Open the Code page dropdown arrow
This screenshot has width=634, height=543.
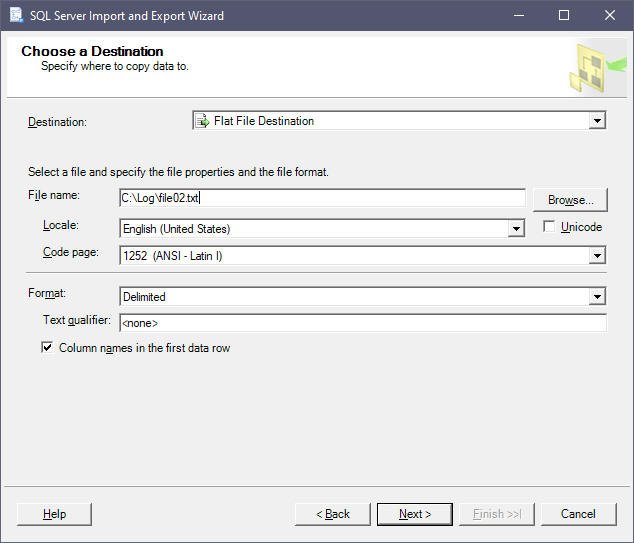(x=597, y=256)
